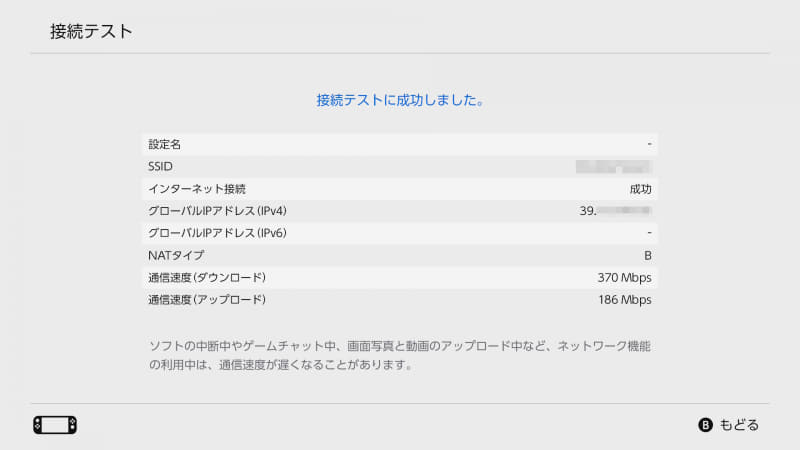Click the speed slowdown notice paragraph
Image resolution: width=800 pixels, height=450 pixels.
pos(400,355)
